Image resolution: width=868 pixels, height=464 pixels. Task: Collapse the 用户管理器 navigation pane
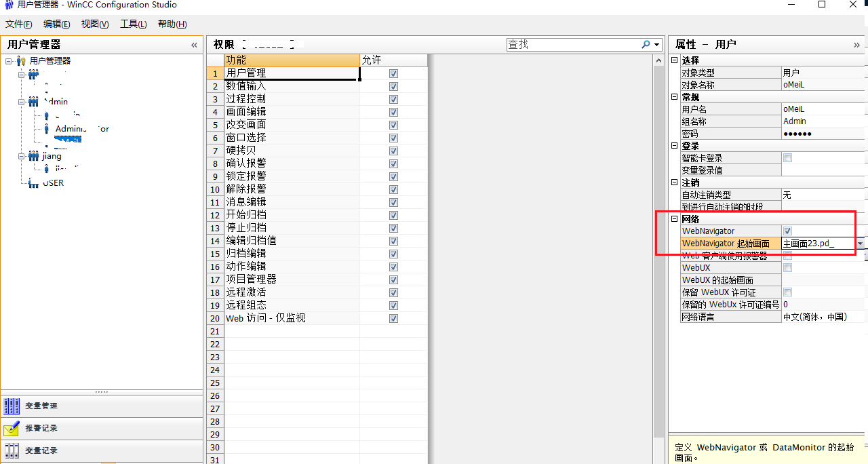tap(194, 45)
